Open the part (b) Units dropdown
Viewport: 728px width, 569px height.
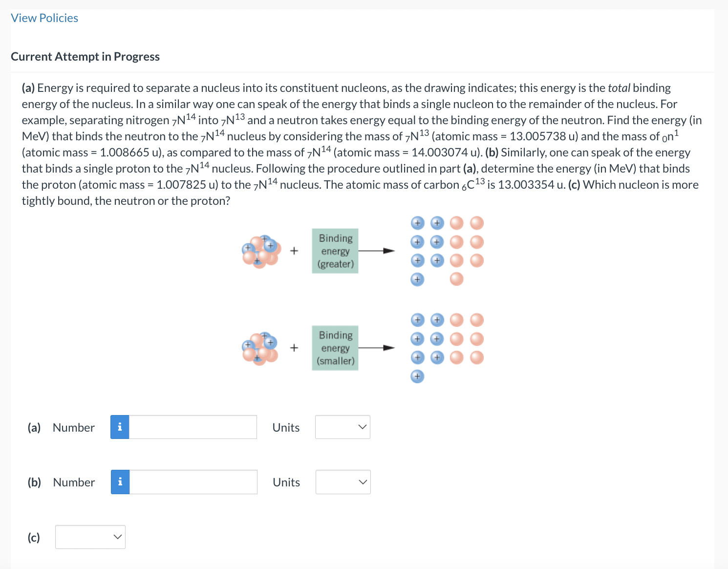click(343, 482)
